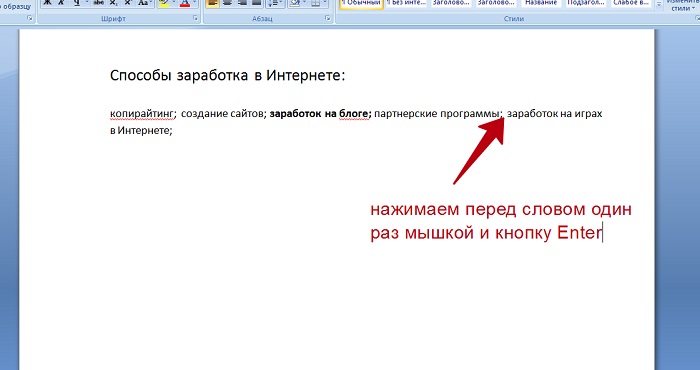This screenshot has width=700, height=370.
Task: Click the Формат по образцу button
Action: point(16,5)
